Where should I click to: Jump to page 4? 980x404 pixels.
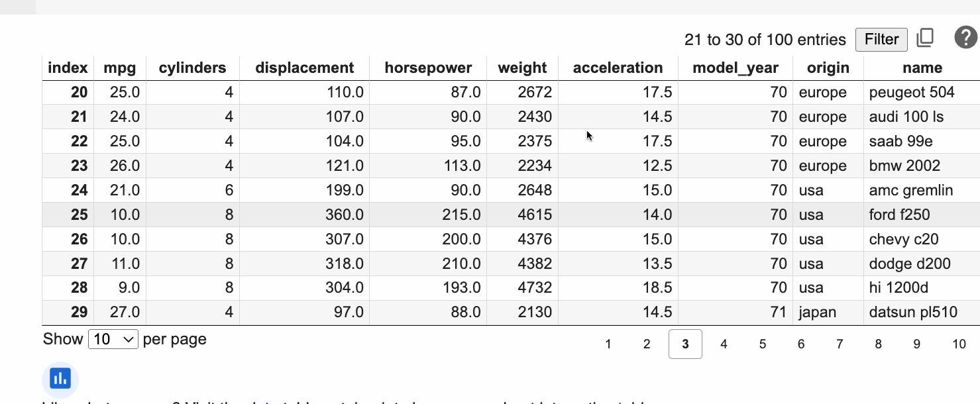[724, 344]
